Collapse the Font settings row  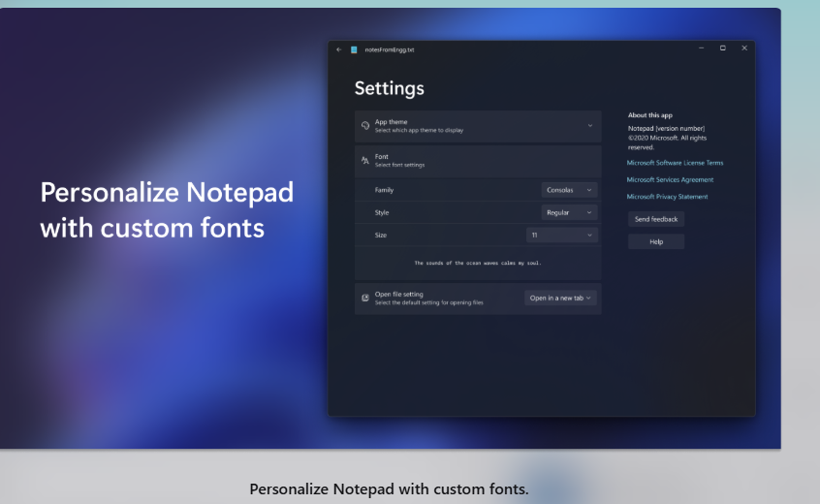coord(478,161)
